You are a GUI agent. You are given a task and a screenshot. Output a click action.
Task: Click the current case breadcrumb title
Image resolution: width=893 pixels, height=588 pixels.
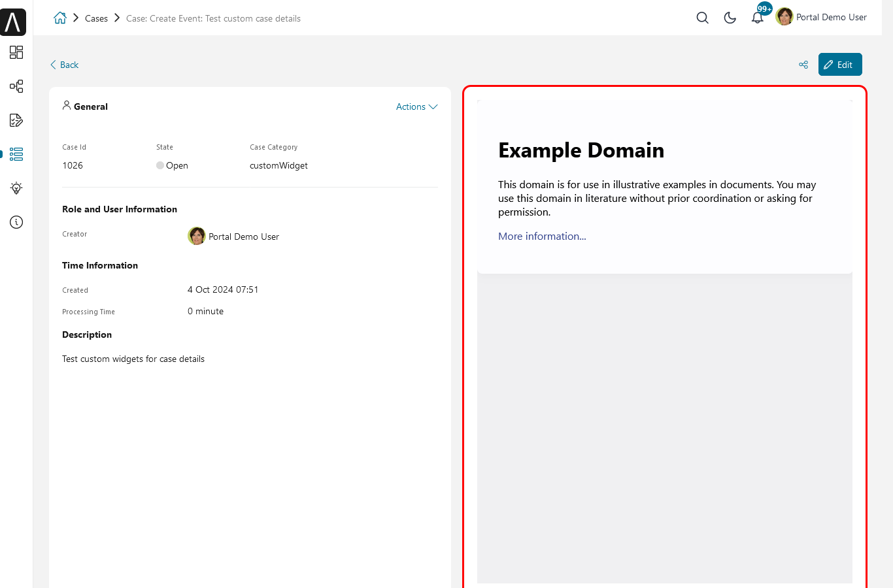pyautogui.click(x=213, y=18)
